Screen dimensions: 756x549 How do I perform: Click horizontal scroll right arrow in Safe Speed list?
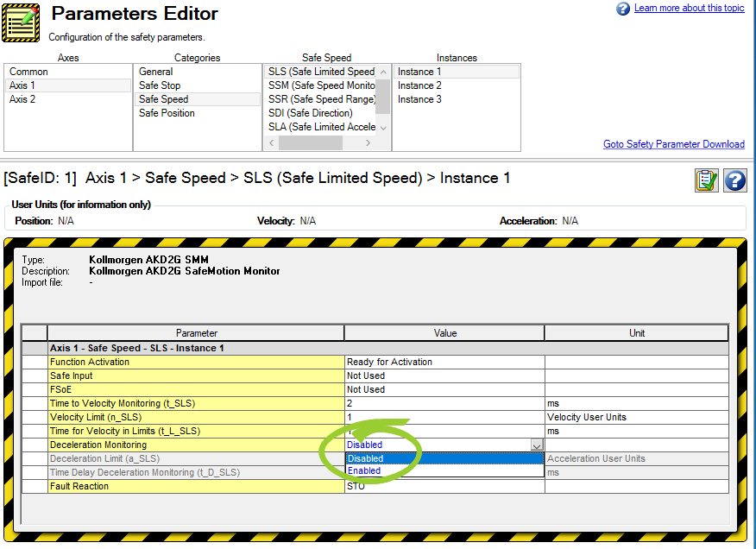point(369,142)
